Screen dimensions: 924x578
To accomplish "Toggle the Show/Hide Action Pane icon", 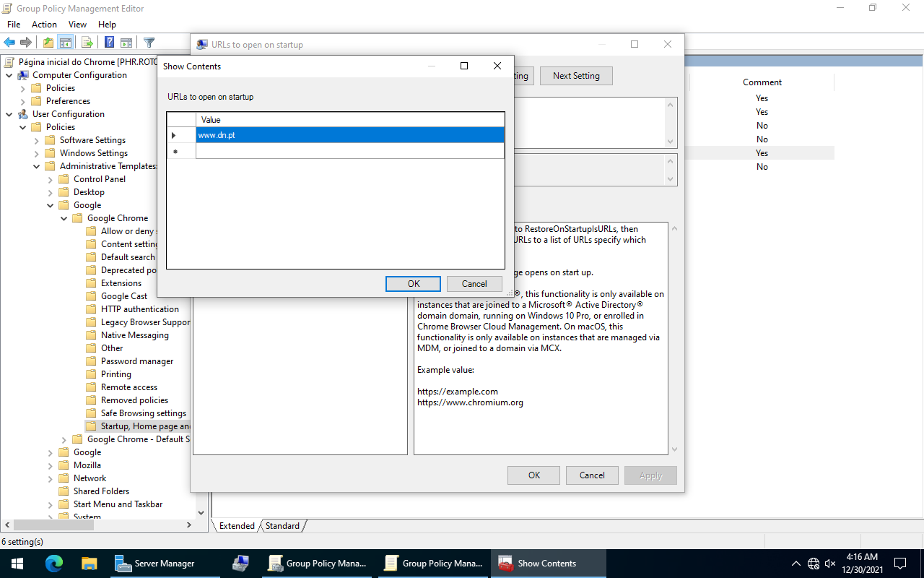I will tap(126, 43).
